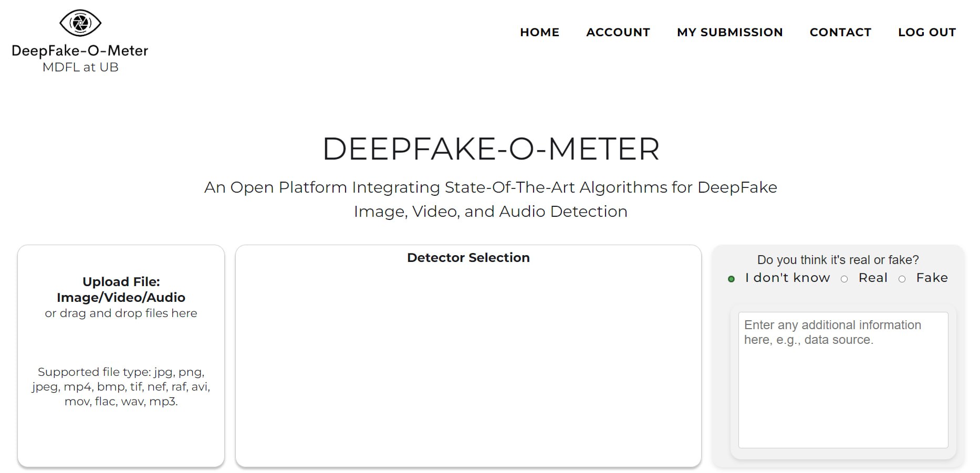Choose the "Real" radio button
980x473 pixels.
pos(844,279)
